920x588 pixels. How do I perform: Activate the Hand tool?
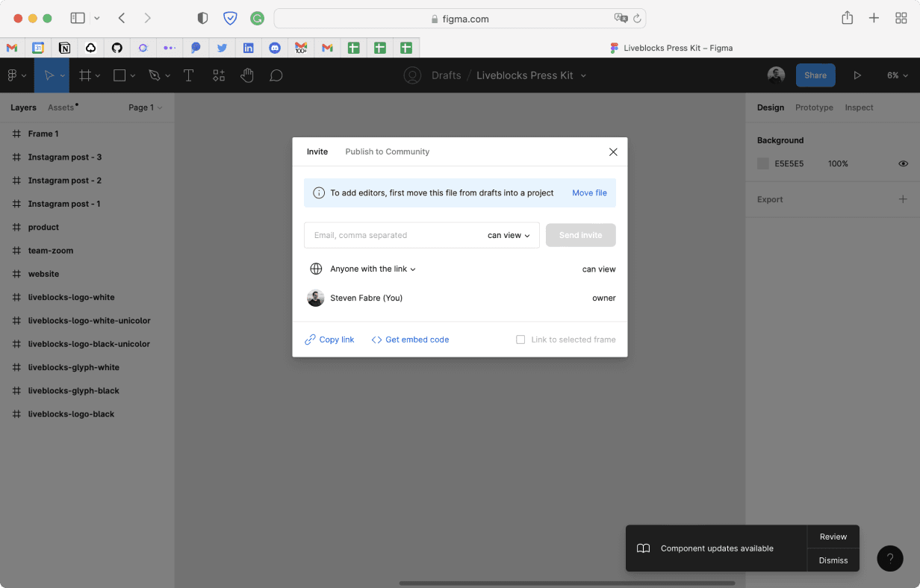click(x=247, y=75)
